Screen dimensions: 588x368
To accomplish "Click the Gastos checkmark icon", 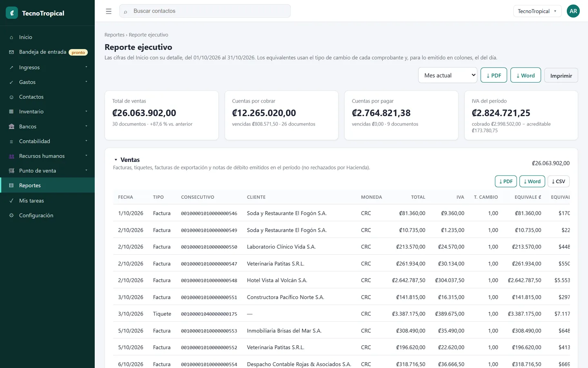I will [11, 82].
